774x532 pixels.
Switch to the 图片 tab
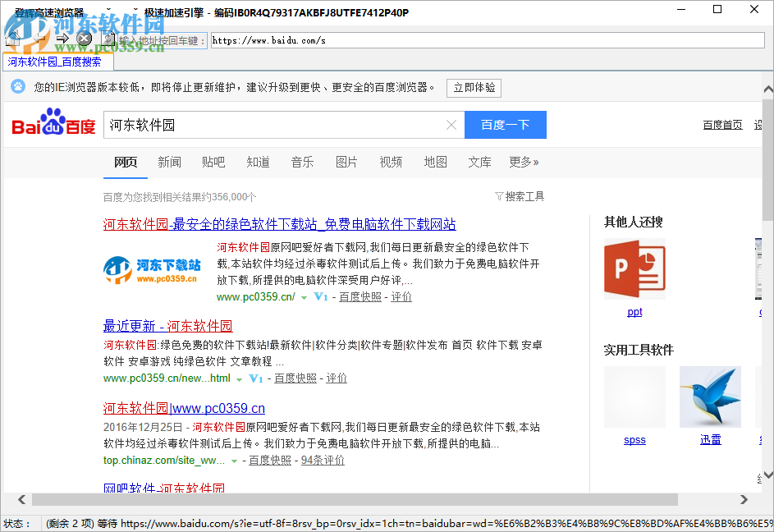(346, 163)
